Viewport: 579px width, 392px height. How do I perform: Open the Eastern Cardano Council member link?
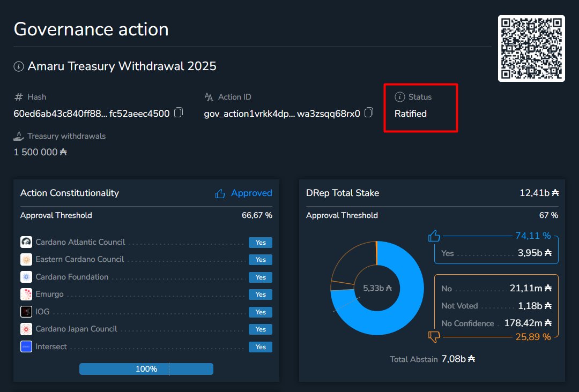[80, 259]
